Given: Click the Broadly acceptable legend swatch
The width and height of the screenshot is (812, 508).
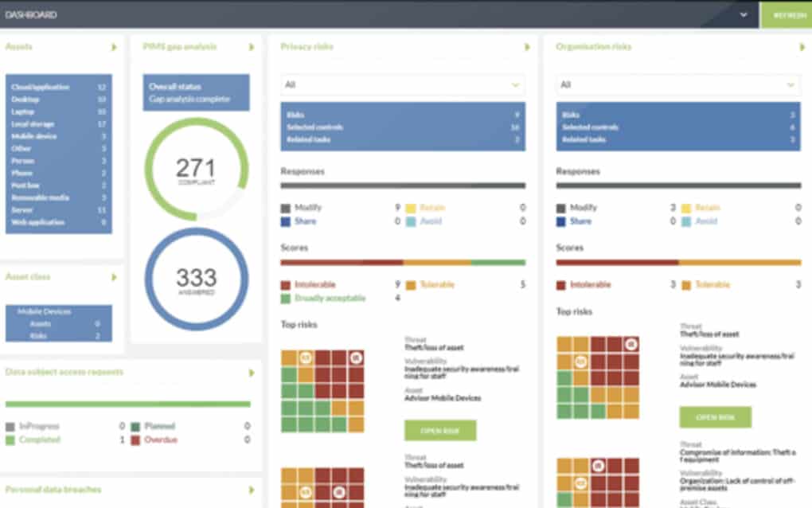Looking at the screenshot, I should click(x=285, y=299).
